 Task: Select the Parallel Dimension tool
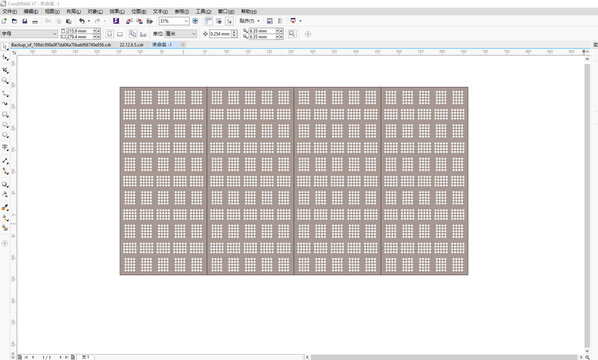point(5,161)
